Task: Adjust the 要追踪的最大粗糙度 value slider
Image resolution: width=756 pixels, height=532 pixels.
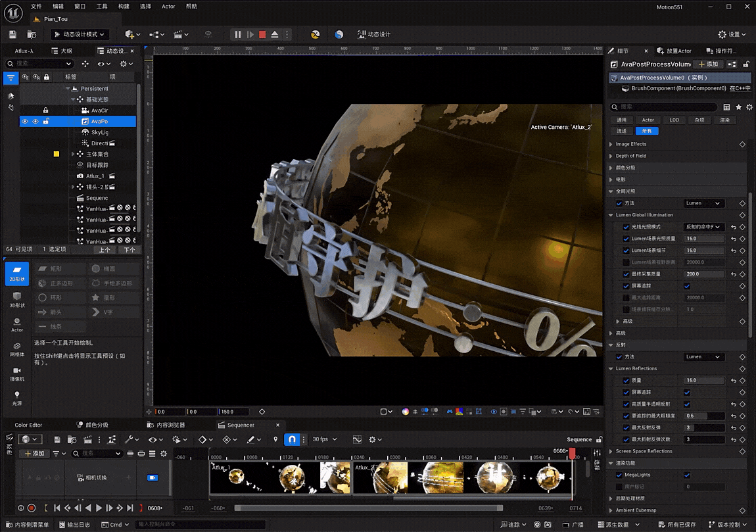Action: (704, 416)
